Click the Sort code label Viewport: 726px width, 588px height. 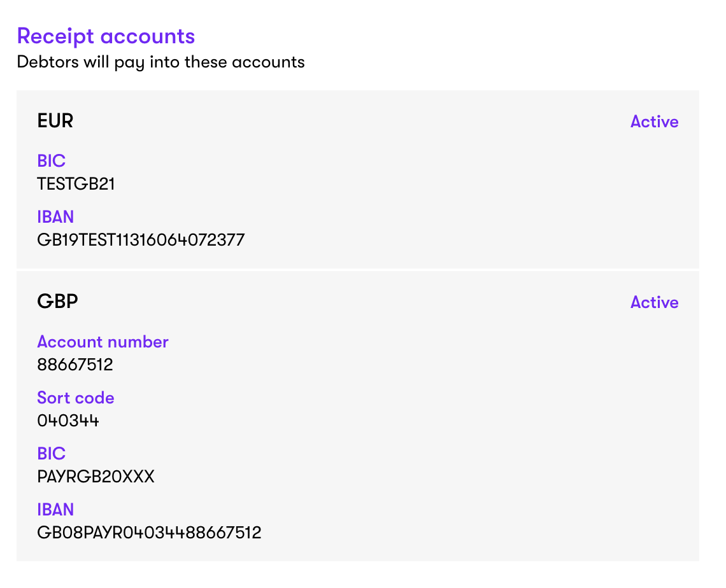(76, 398)
